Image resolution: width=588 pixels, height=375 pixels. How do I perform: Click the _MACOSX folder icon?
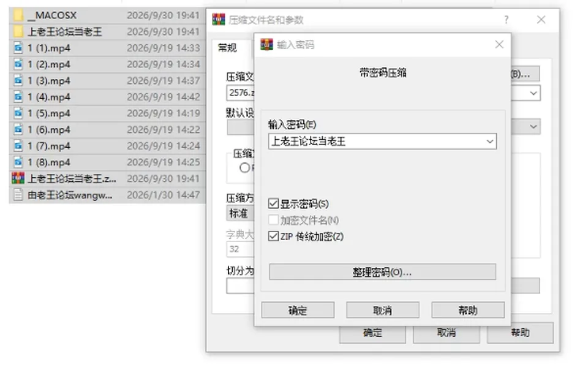18,15
